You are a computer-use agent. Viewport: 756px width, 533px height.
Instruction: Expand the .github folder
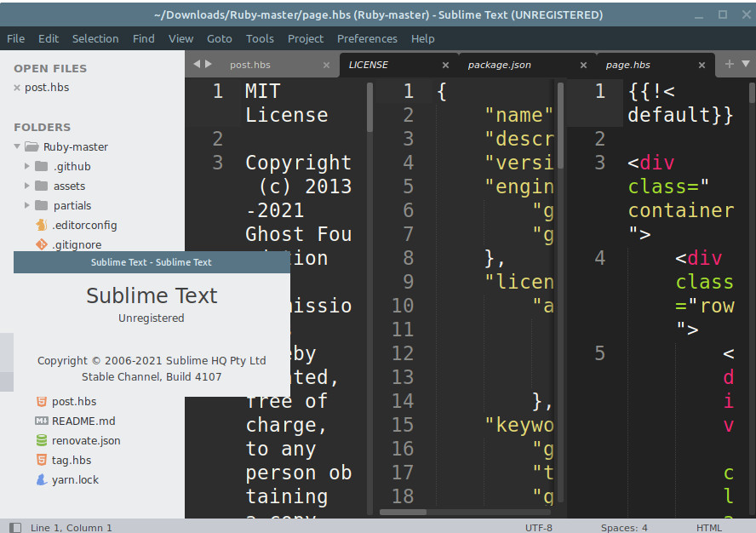(x=27, y=166)
